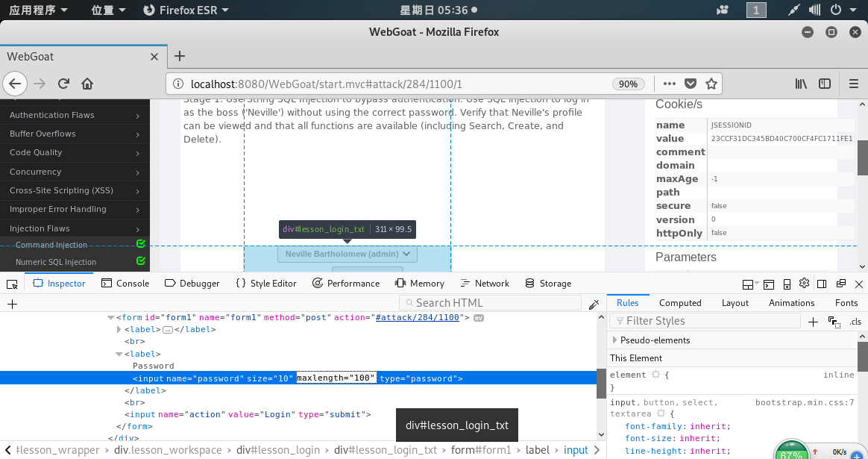Image resolution: width=868 pixels, height=459 pixels.
Task: Toggle pseudo-class panel
Action: click(x=834, y=322)
